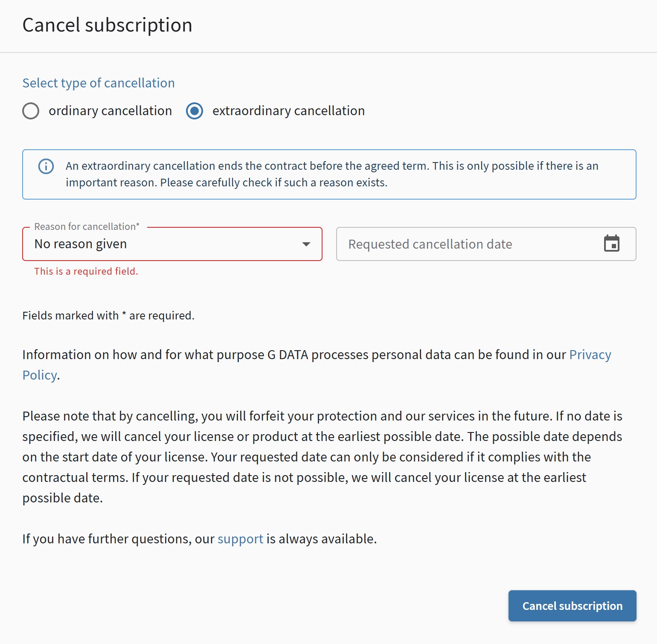Click the info icon in the notice box
This screenshot has height=644, width=657.
[x=46, y=166]
